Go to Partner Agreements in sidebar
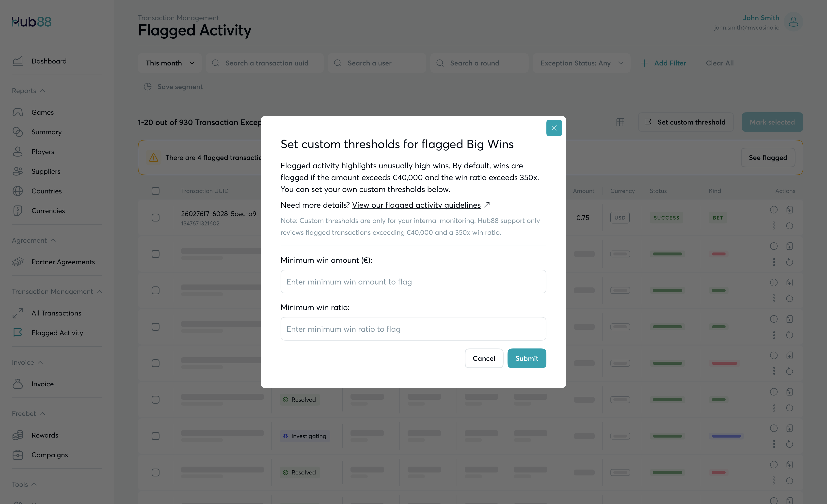Viewport: 827px width, 504px height. 63,262
